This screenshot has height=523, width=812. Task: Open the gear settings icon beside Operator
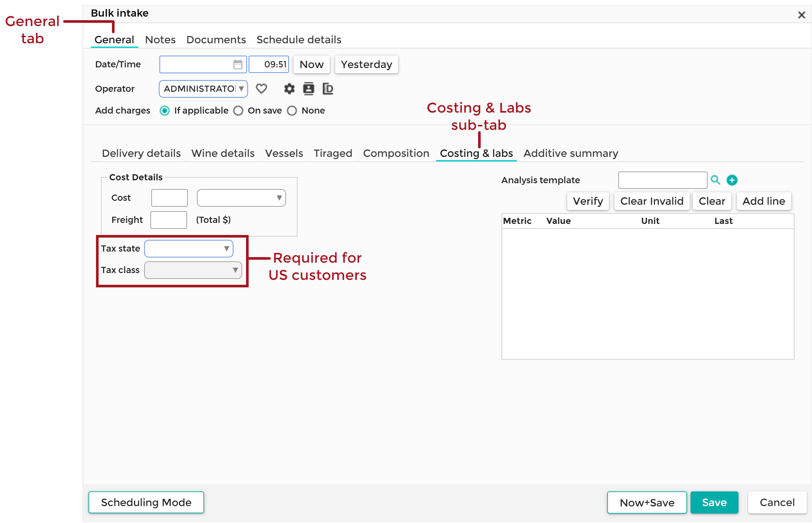point(289,89)
